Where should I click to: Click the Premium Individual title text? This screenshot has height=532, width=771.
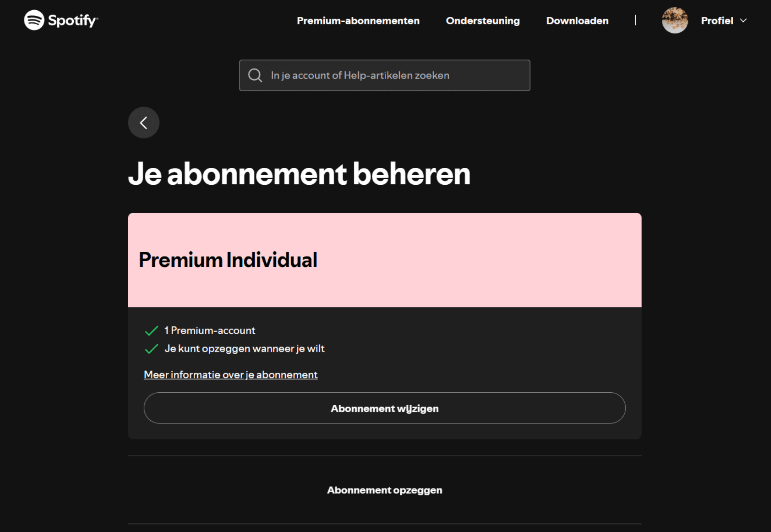point(228,259)
